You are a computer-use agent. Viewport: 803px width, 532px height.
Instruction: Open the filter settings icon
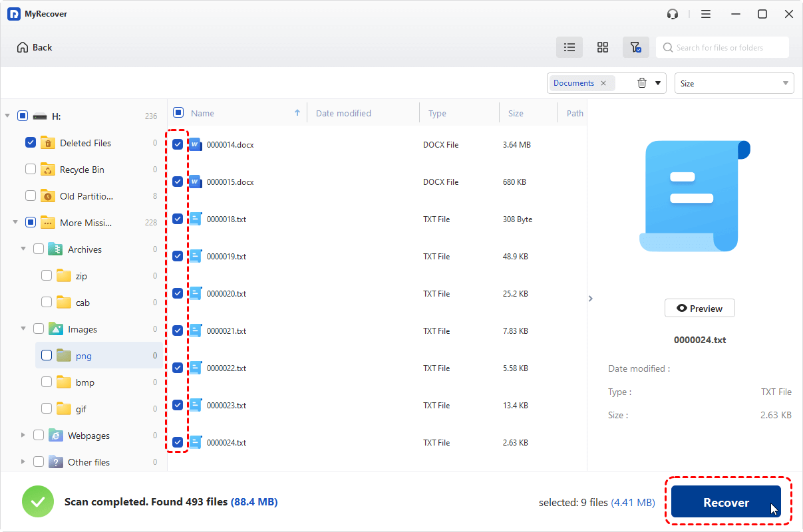(x=635, y=47)
